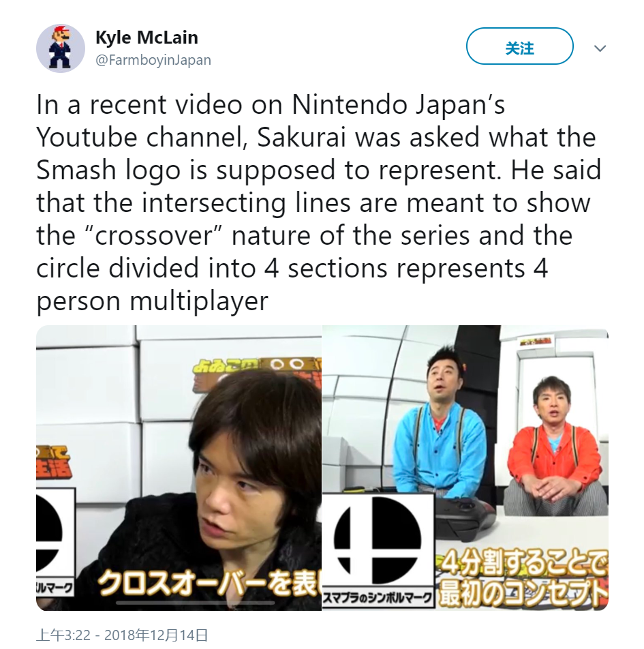The height and width of the screenshot is (649, 644).
Task: Click the Kyle McLain display name
Action: (x=147, y=37)
